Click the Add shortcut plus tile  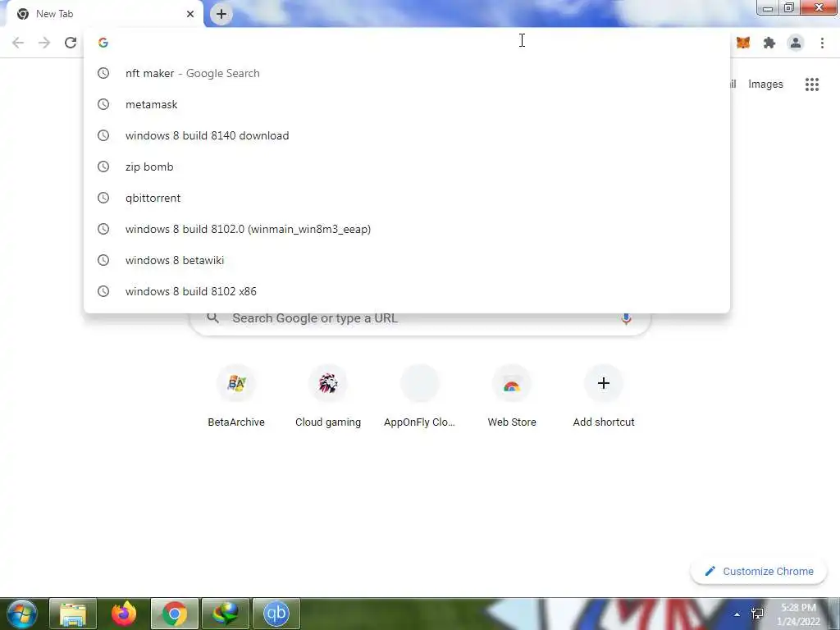click(x=604, y=396)
